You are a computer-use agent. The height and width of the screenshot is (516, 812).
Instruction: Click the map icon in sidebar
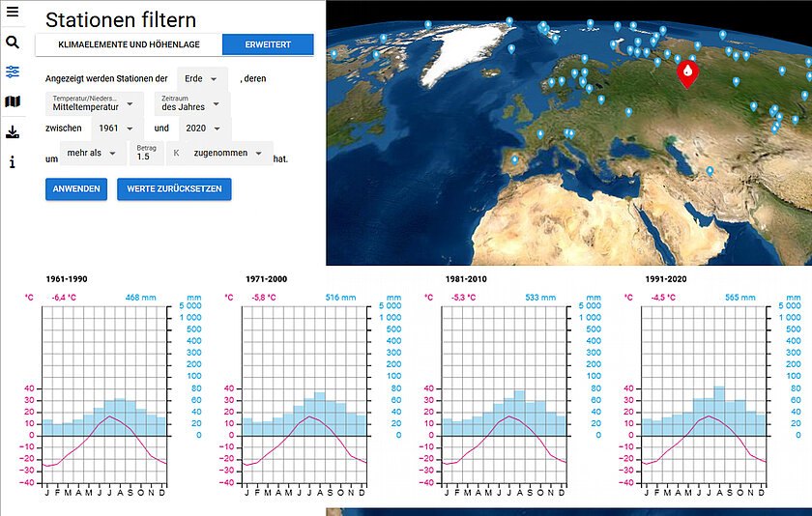click(13, 101)
